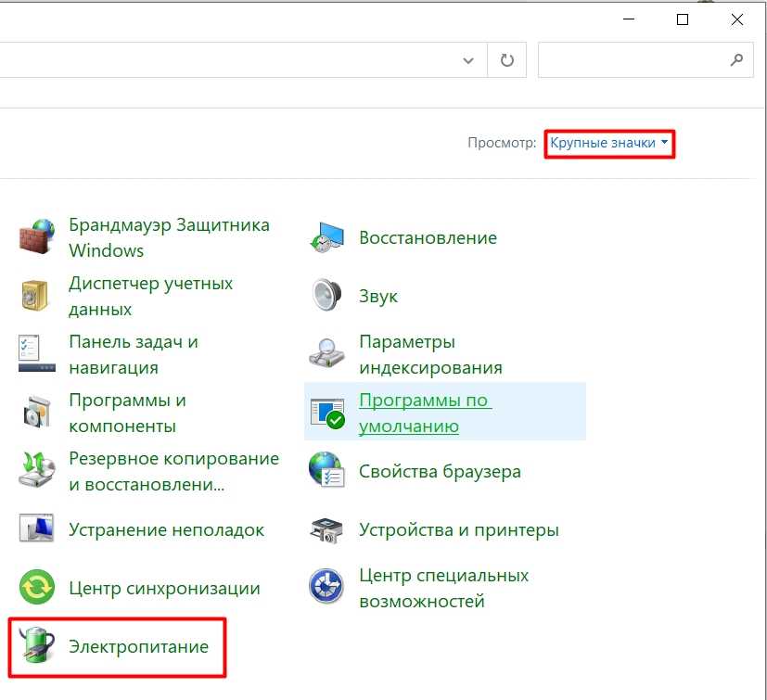
Task: Click the Power Options battery icon
Action: click(37, 645)
